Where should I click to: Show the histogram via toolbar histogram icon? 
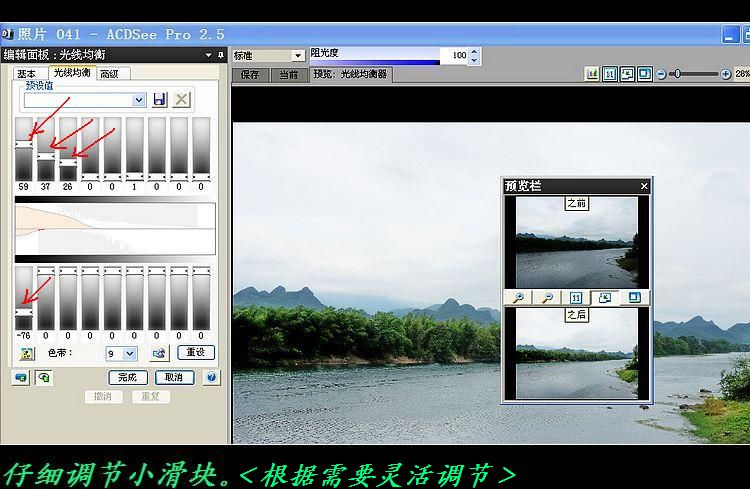(x=592, y=74)
